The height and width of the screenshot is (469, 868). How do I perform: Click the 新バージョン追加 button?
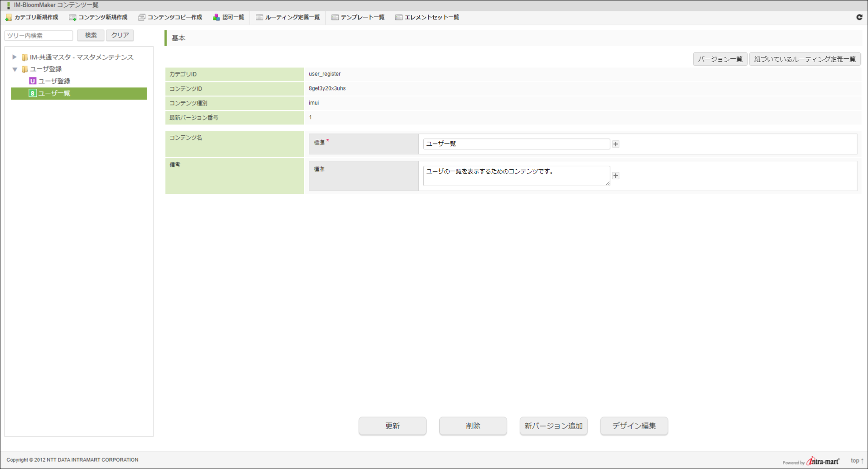[554, 426]
